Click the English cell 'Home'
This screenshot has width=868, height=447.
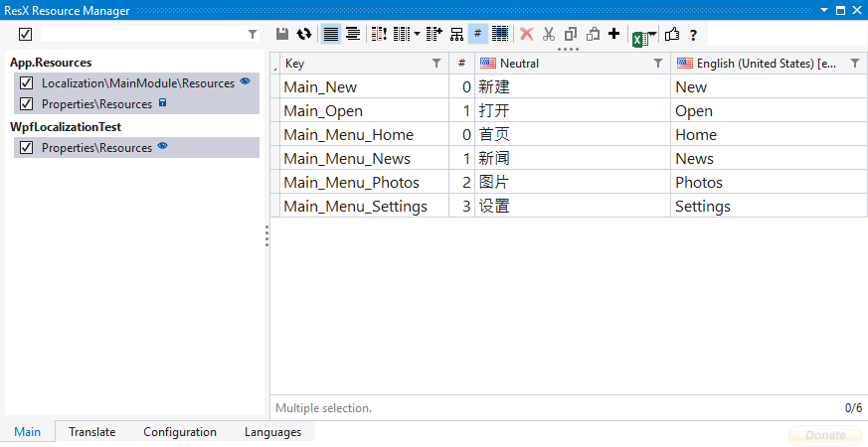(x=769, y=134)
